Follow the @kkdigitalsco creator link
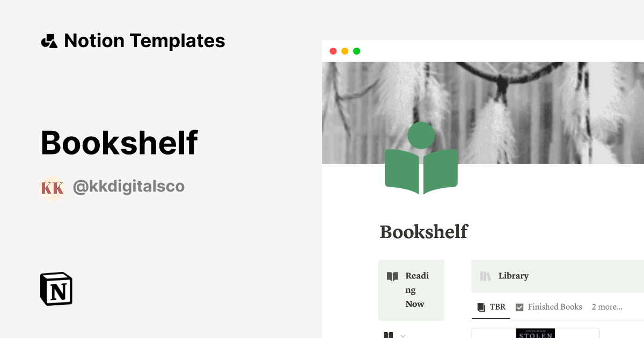This screenshot has height=338, width=644. 128,187
